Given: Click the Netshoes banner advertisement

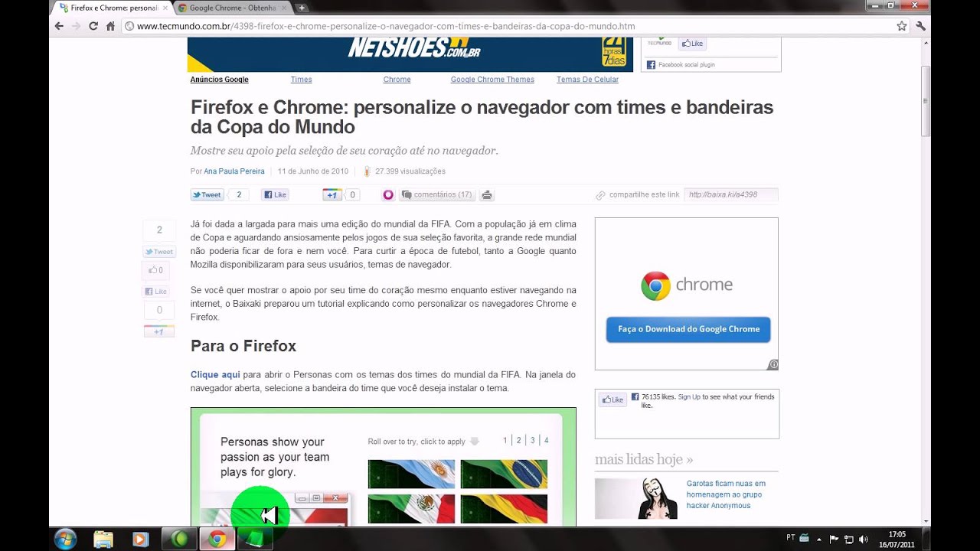Looking at the screenshot, I should 410,54.
